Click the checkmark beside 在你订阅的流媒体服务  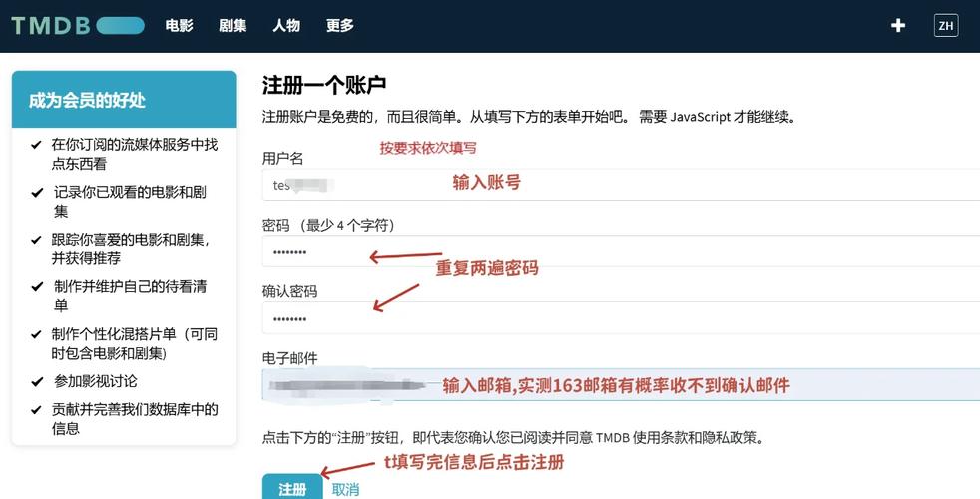(36, 145)
